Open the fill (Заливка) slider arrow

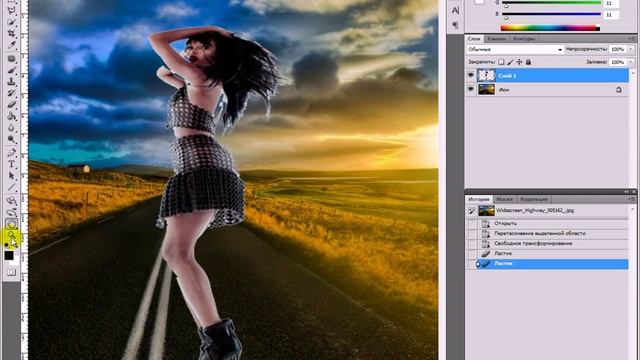[x=631, y=62]
